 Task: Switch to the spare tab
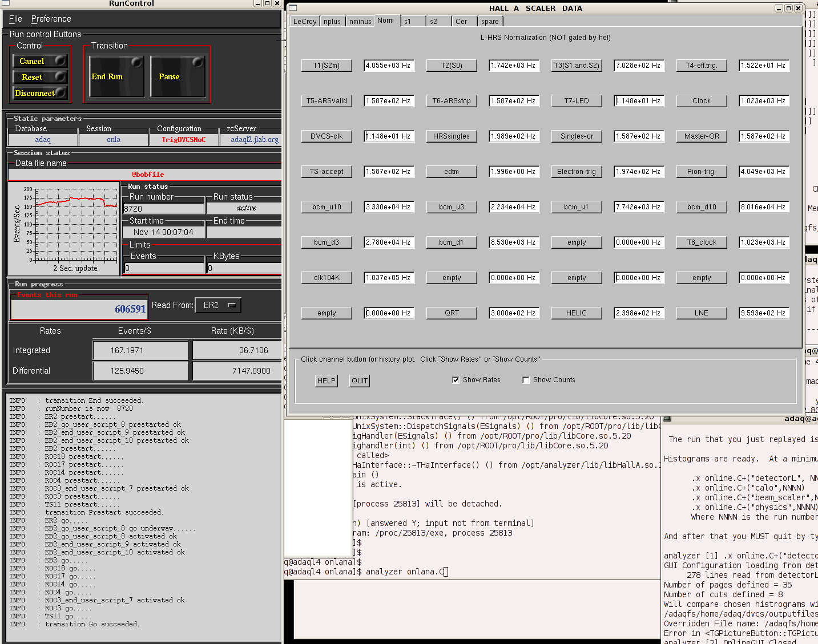click(490, 22)
